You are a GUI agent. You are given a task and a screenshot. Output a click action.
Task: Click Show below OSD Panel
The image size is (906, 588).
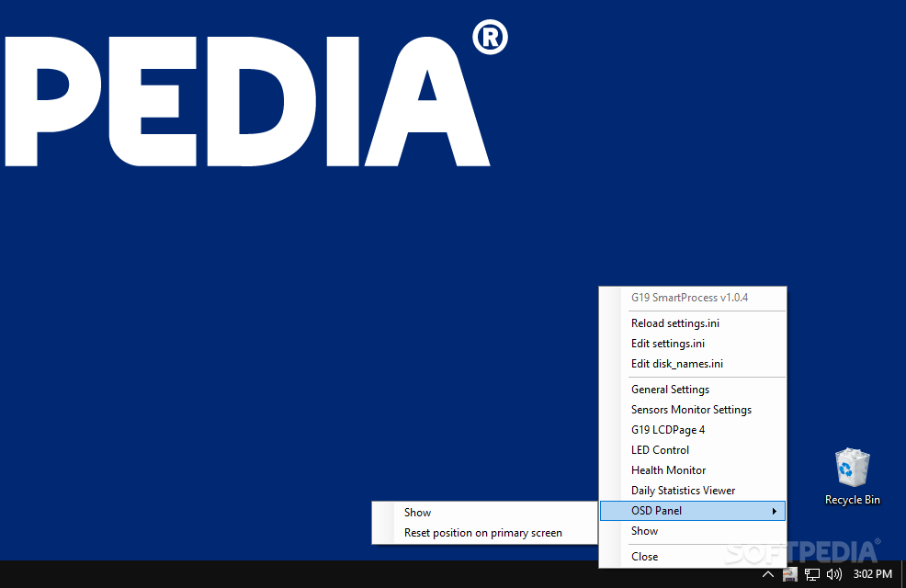pos(693,531)
